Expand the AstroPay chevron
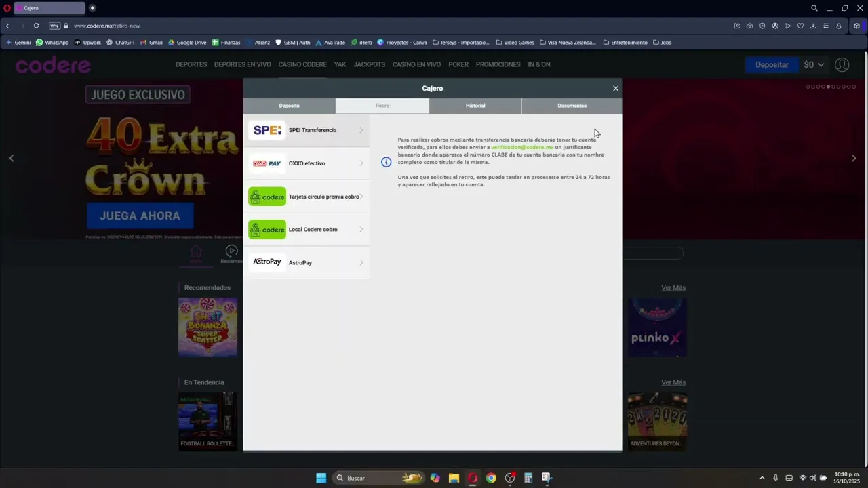This screenshot has height=488, width=868. click(x=361, y=262)
